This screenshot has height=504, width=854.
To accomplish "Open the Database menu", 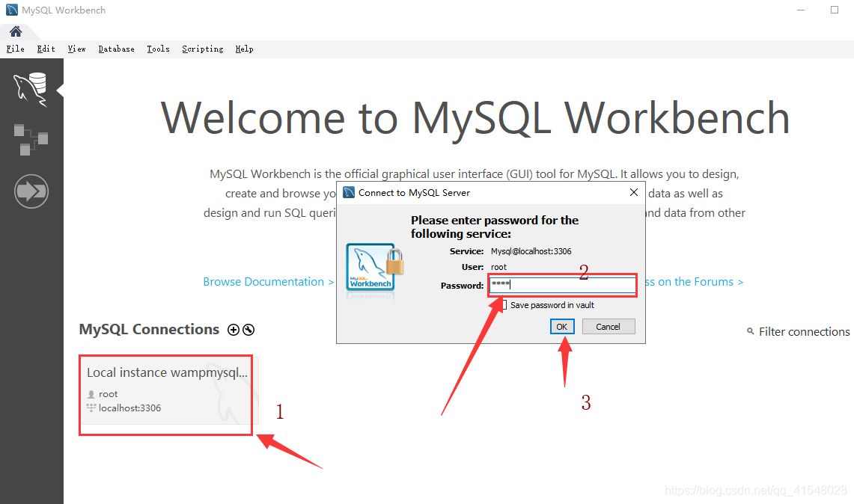I will click(x=117, y=49).
